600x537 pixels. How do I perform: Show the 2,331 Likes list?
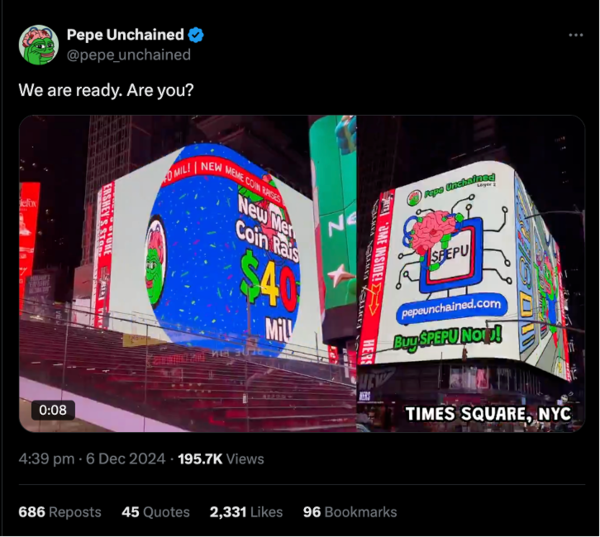pos(246,512)
